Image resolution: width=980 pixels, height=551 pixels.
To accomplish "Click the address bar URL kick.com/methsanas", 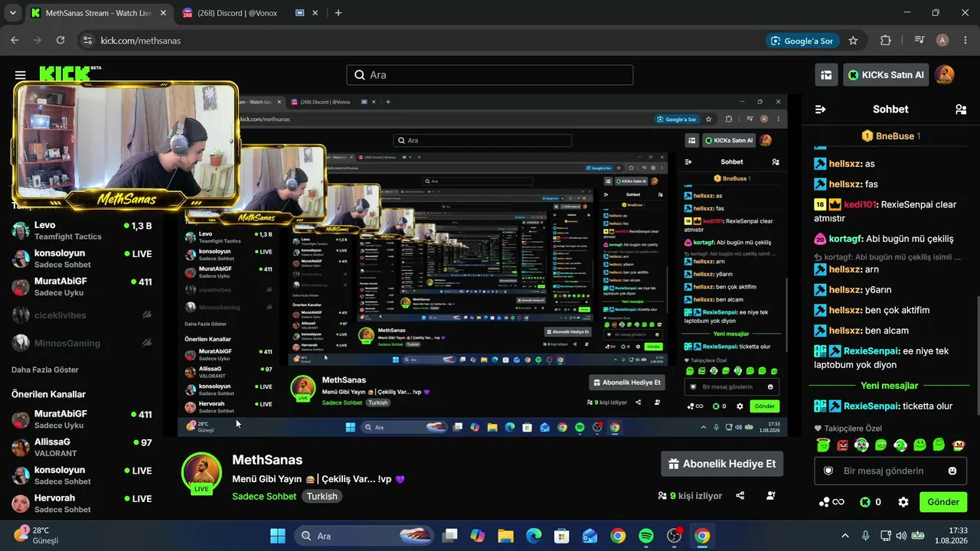I will point(141,41).
